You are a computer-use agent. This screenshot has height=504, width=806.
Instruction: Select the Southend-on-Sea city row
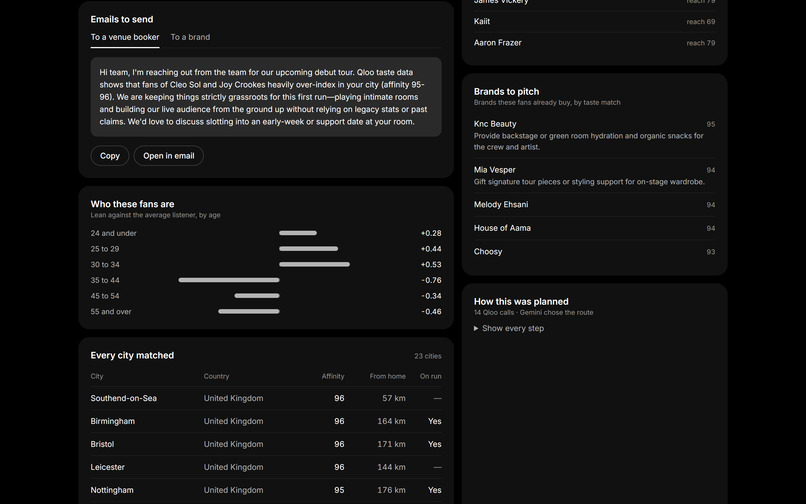coord(266,398)
